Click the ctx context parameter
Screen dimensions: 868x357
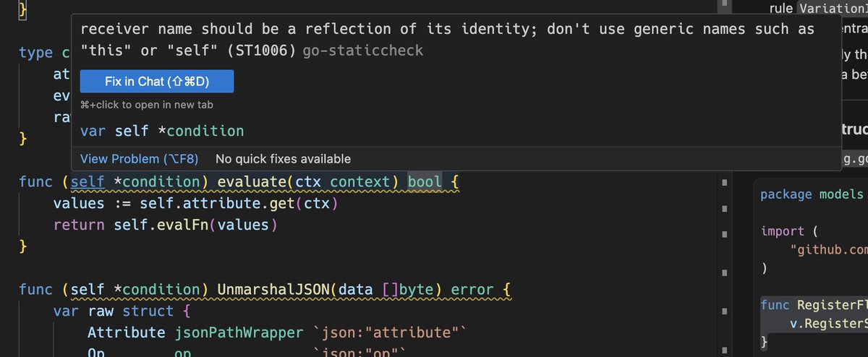344,183
